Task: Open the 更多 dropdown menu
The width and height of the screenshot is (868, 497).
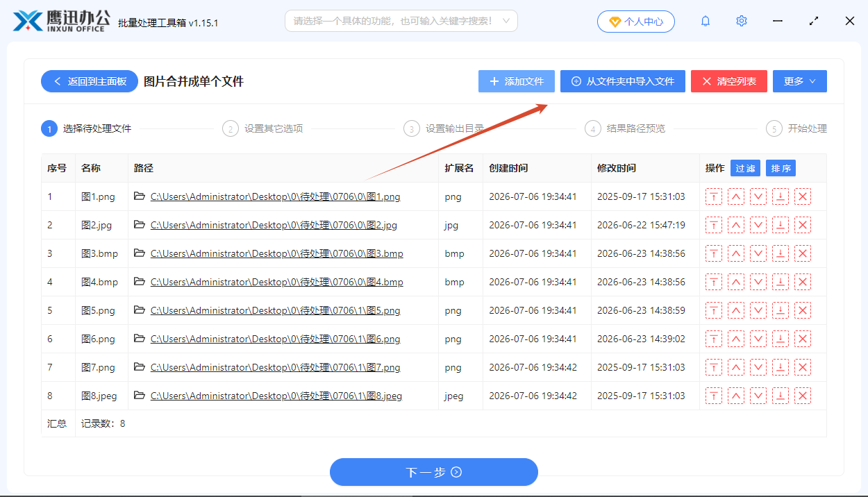Action: pos(800,81)
